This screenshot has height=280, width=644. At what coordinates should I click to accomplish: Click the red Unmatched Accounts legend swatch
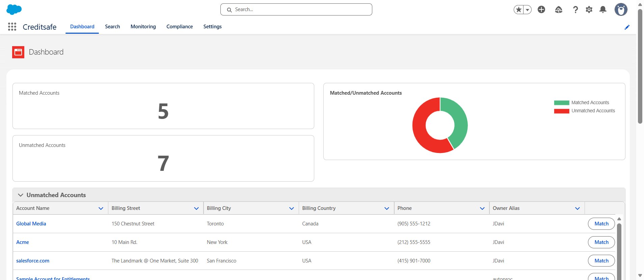click(562, 111)
